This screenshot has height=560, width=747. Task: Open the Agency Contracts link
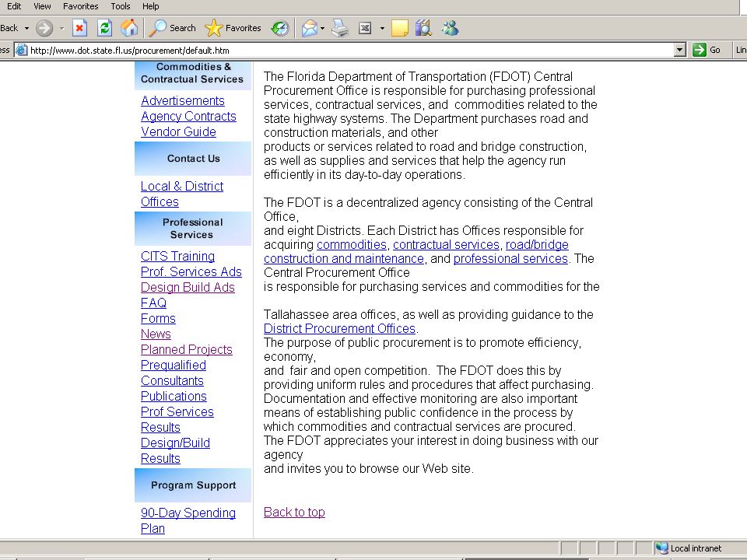[188, 116]
